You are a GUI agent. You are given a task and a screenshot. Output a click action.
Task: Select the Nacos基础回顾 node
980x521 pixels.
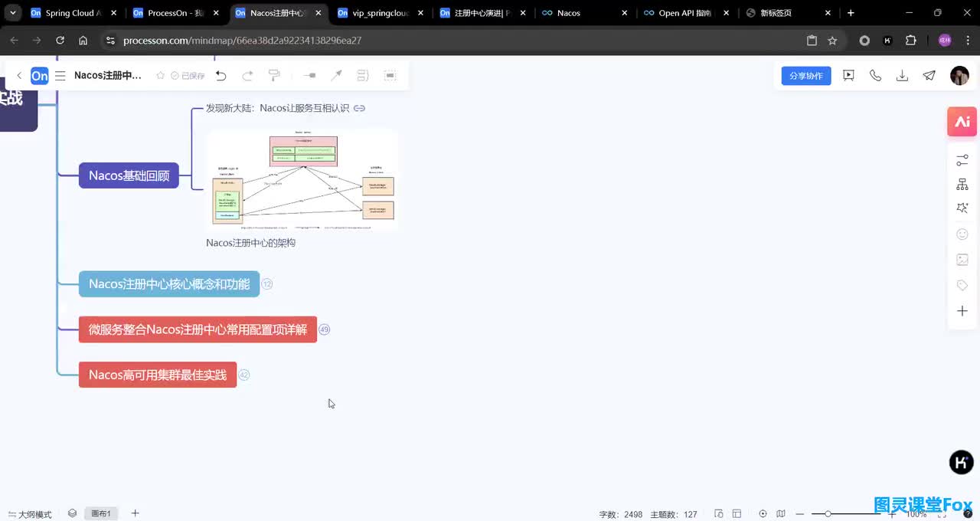(129, 175)
